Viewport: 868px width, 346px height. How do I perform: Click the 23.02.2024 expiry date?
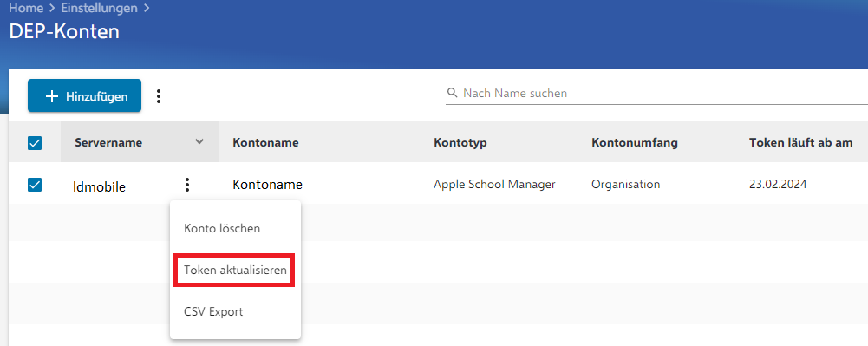click(x=778, y=185)
